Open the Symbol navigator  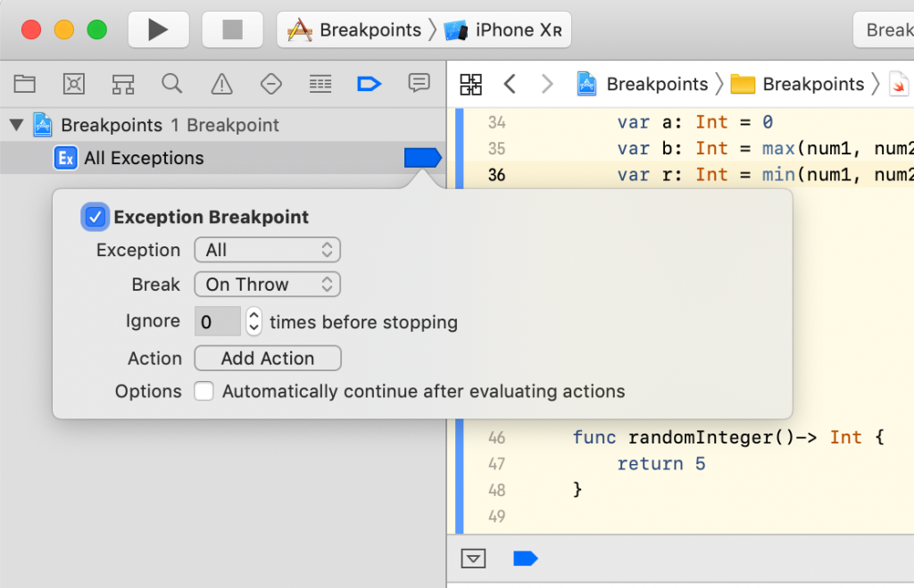coord(122,83)
